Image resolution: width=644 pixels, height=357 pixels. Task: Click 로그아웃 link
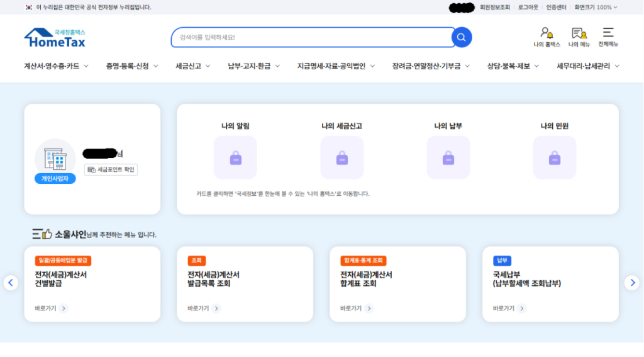(528, 8)
